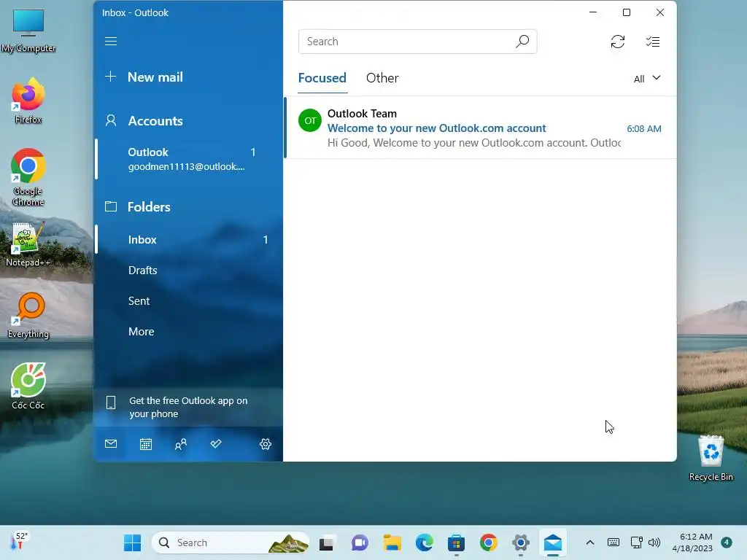Open the Inbox folder
Viewport: 747px width, 560px height.
point(189,239)
